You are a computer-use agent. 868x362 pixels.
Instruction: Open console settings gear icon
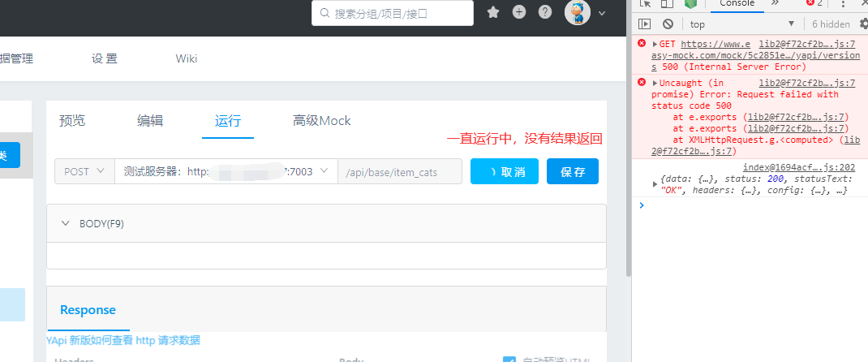coord(864,24)
